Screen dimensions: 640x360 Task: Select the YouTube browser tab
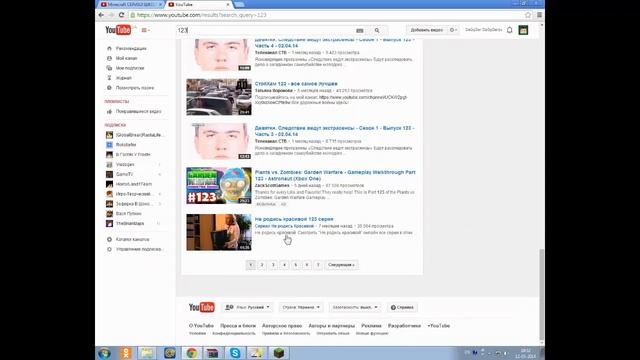pos(199,4)
